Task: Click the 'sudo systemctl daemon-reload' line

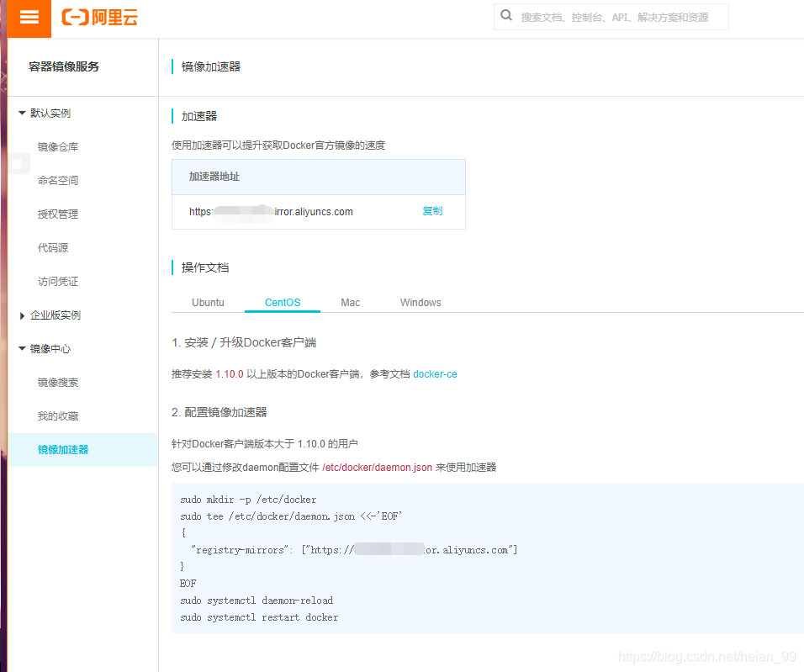Action: [x=257, y=601]
